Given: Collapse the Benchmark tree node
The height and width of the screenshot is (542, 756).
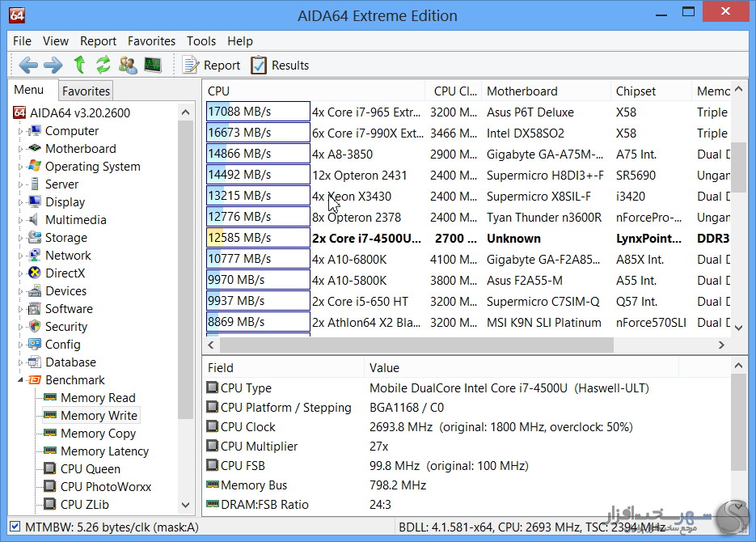Looking at the screenshot, I should [x=21, y=380].
